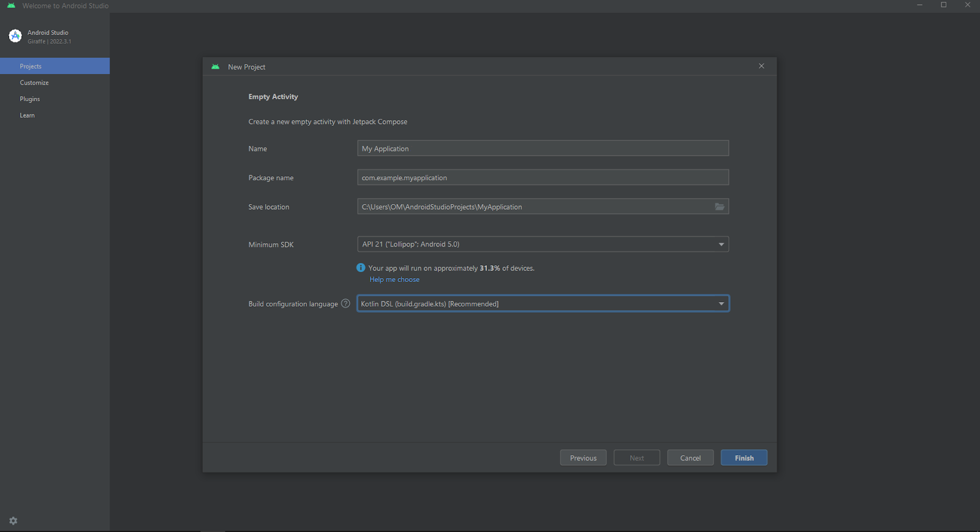
Task: Go to the Learn tab
Action: point(55,115)
